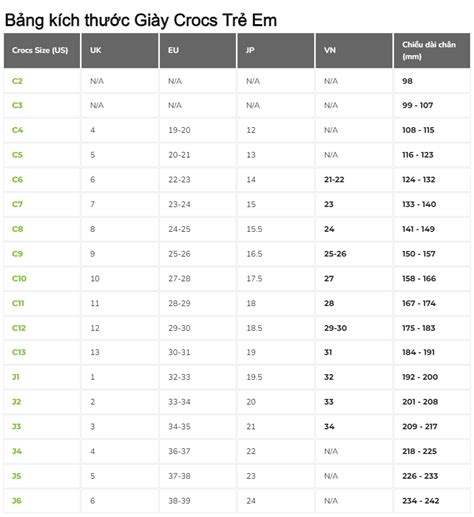This screenshot has height=517, width=474.
Task: Click the green J1 size label
Action: 16,377
